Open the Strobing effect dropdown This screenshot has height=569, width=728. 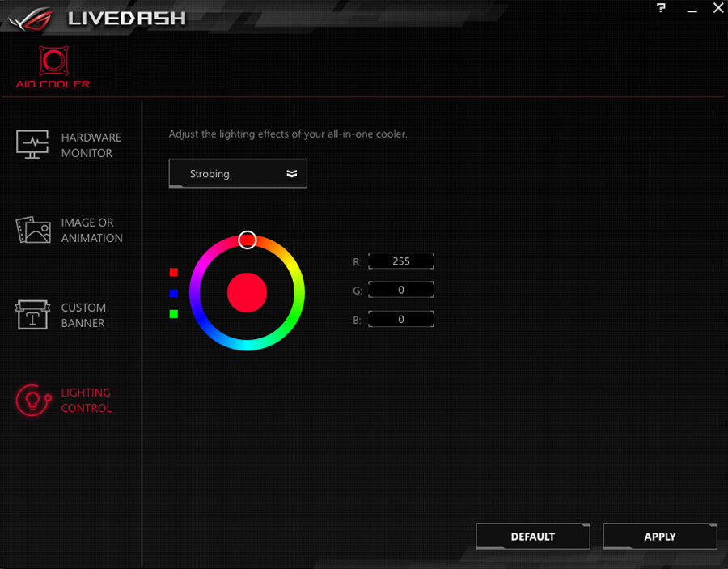click(x=237, y=173)
